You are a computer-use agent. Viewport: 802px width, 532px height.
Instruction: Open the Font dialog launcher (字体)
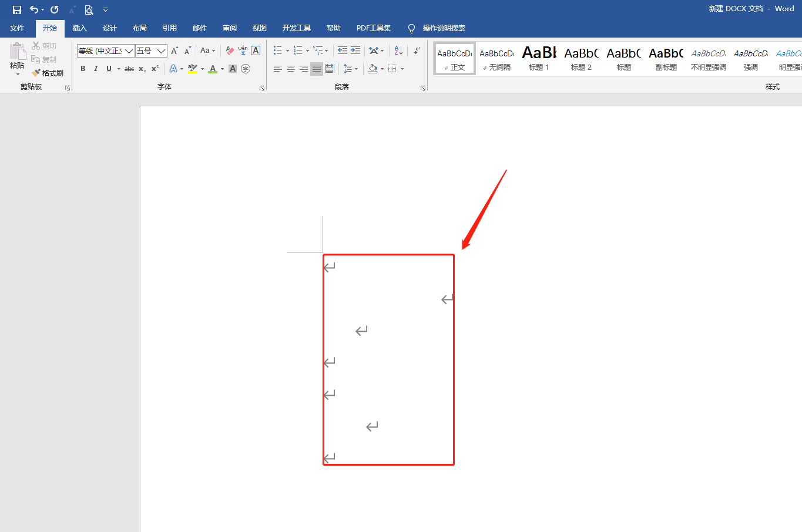pyautogui.click(x=262, y=88)
